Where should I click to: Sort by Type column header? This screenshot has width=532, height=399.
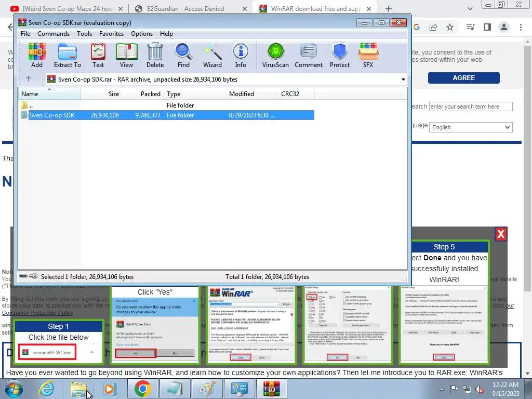(194, 94)
